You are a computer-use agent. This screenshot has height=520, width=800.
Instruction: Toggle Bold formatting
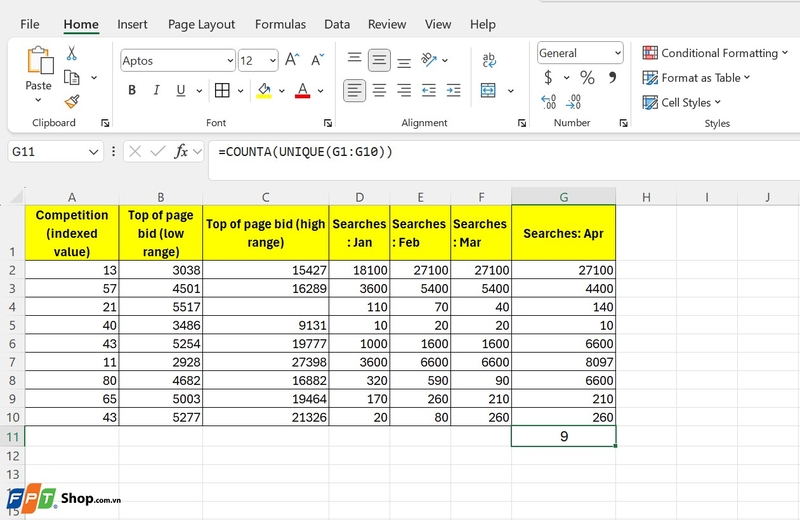pyautogui.click(x=132, y=90)
